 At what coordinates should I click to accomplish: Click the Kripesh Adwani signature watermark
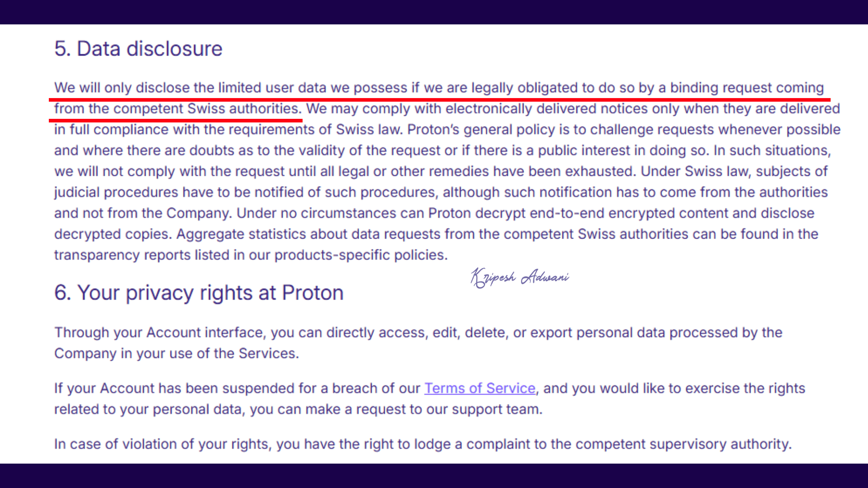click(520, 277)
